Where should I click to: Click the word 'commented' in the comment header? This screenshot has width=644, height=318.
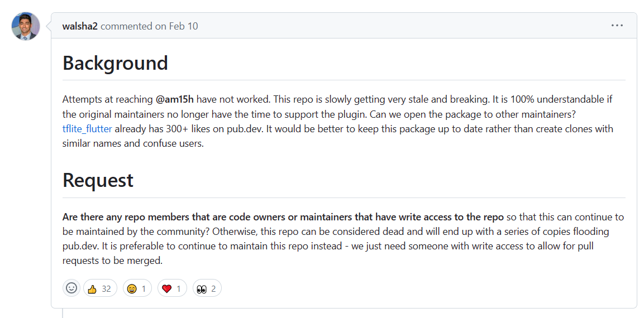(126, 26)
